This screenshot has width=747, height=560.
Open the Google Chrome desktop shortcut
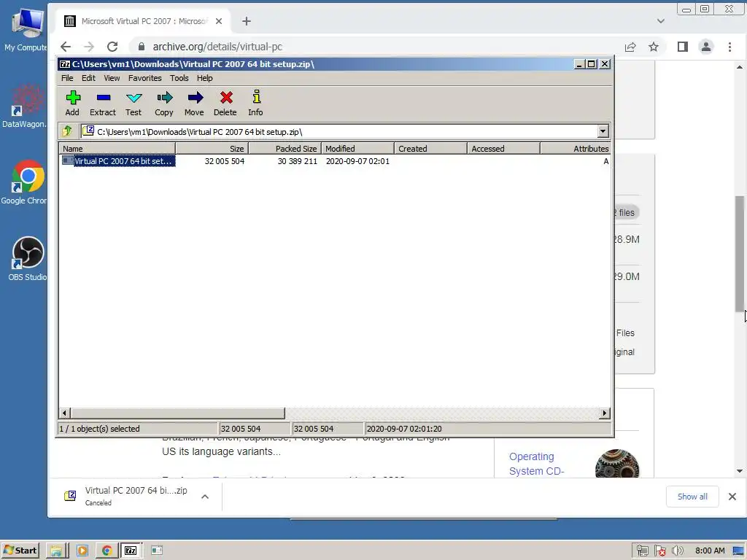[25, 183]
